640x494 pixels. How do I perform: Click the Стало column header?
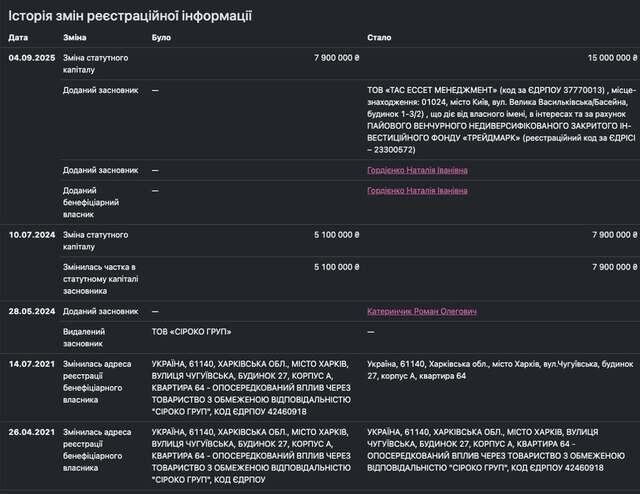379,38
